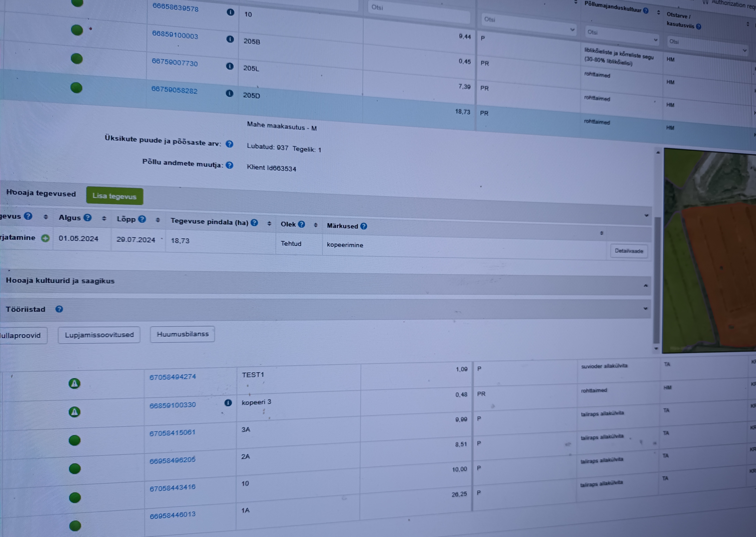Show help for Põllumajanduskultuur column
Image resolution: width=756 pixels, height=537 pixels.
(646, 11)
